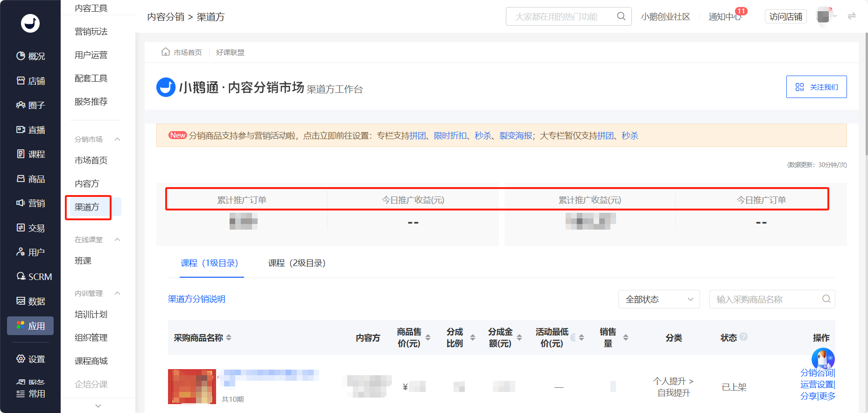
Task: Go to 数据 in the sidebar
Action: click(x=30, y=301)
